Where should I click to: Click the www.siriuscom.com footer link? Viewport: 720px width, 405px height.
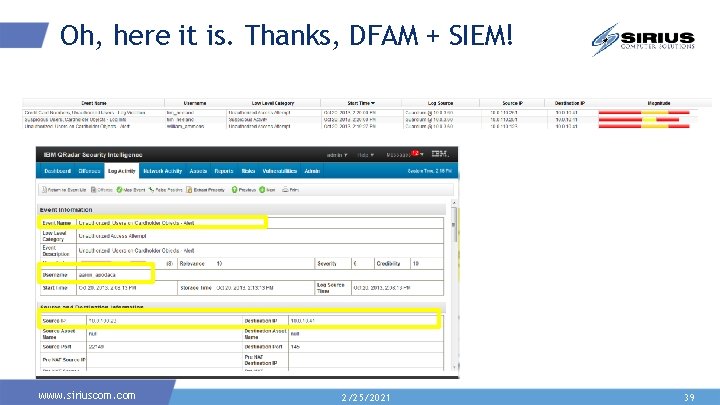87,395
